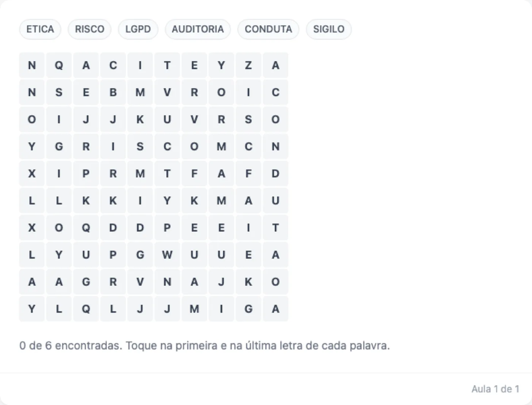Screen dimensions: 532x405
Task: Tap the B letter cell in grid
Action: pyautogui.click(x=113, y=92)
